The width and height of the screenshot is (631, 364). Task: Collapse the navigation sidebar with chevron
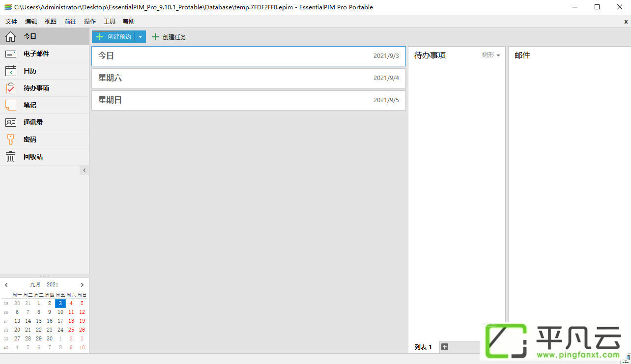[84, 170]
